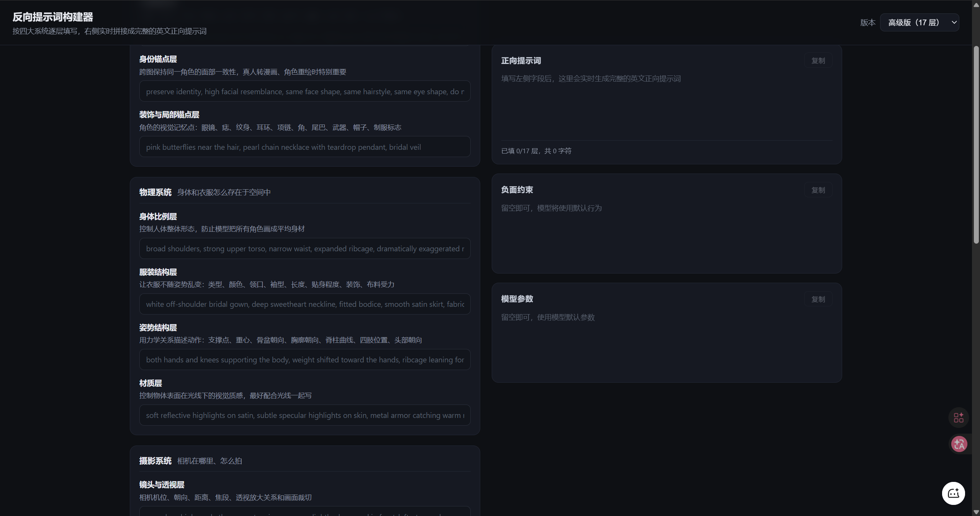Viewport: 980px width, 516px height.
Task: Click the 正向提示词 panel heading
Action: (521, 61)
